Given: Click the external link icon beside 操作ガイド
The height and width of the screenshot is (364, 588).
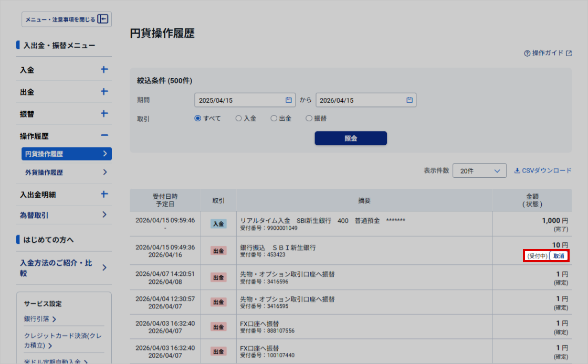Looking at the screenshot, I should (x=569, y=53).
